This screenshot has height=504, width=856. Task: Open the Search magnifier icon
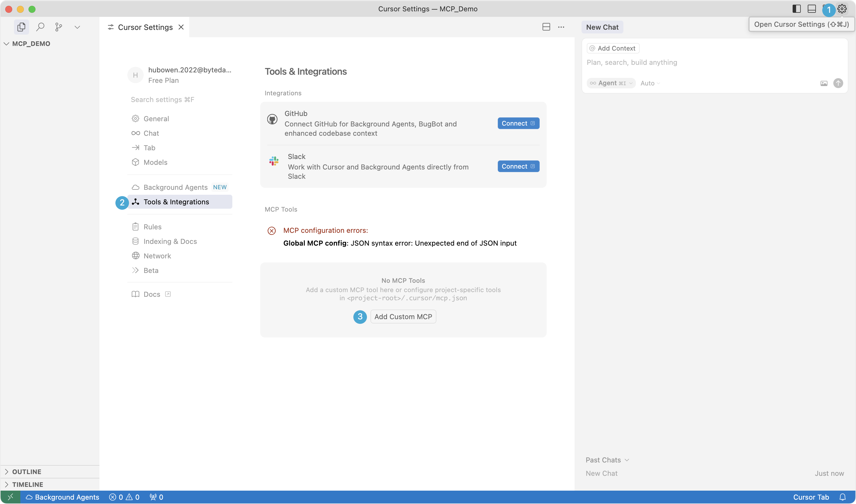click(40, 27)
